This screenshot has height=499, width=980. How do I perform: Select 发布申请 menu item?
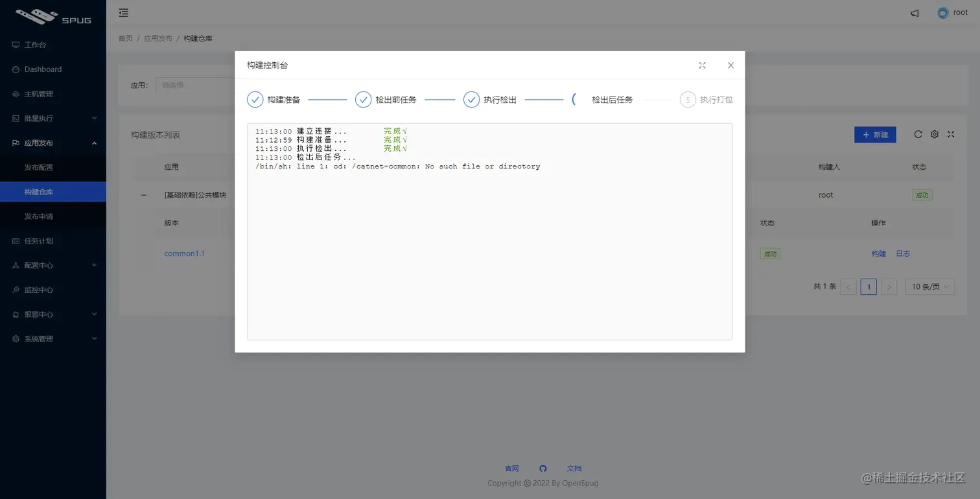53,216
